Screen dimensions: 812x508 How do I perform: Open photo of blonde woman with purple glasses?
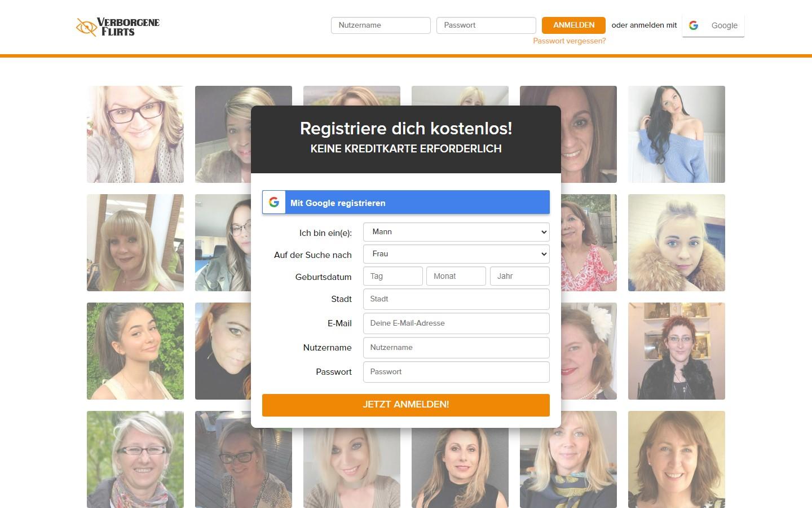click(135, 134)
